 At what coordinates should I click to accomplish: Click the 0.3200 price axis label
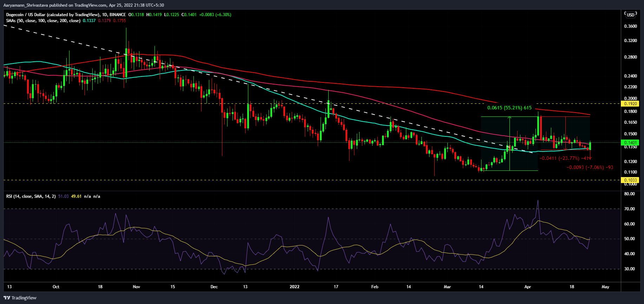point(630,41)
